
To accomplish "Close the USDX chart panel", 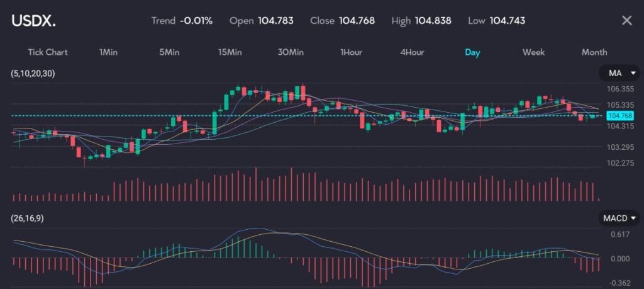I will tap(626, 21).
